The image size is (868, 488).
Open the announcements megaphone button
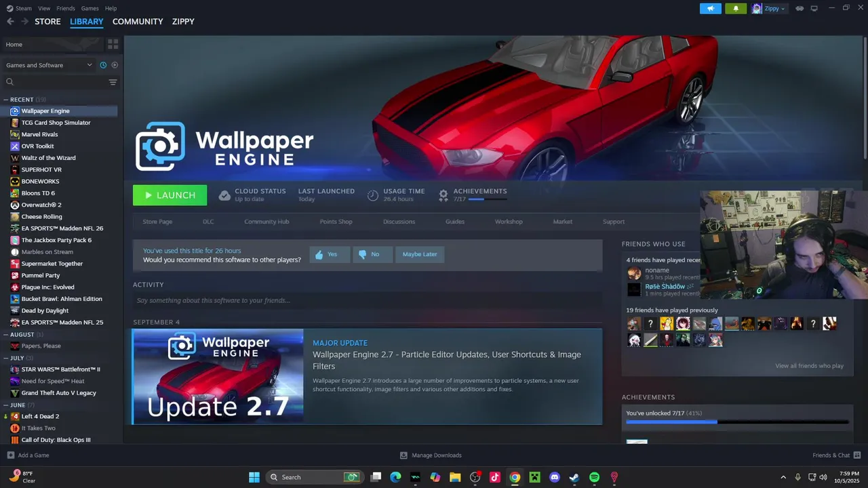point(711,8)
